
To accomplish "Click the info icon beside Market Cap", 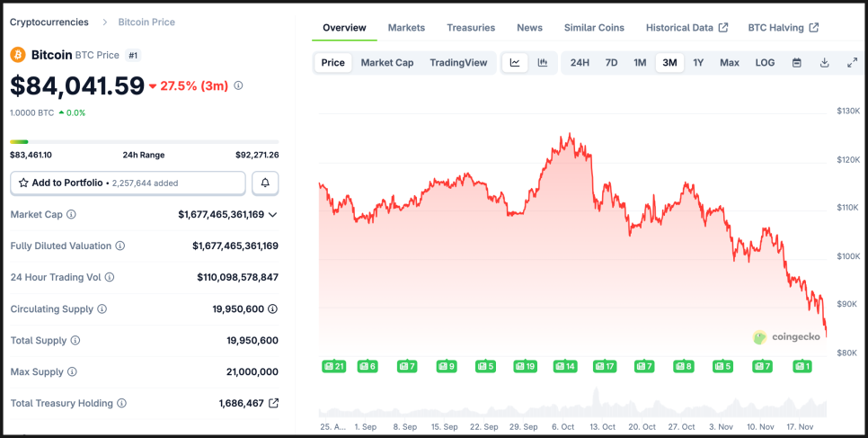I will click(x=71, y=214).
